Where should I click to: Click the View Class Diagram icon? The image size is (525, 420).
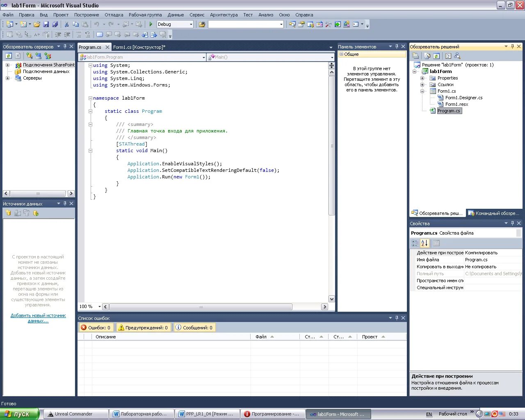[x=457, y=56]
